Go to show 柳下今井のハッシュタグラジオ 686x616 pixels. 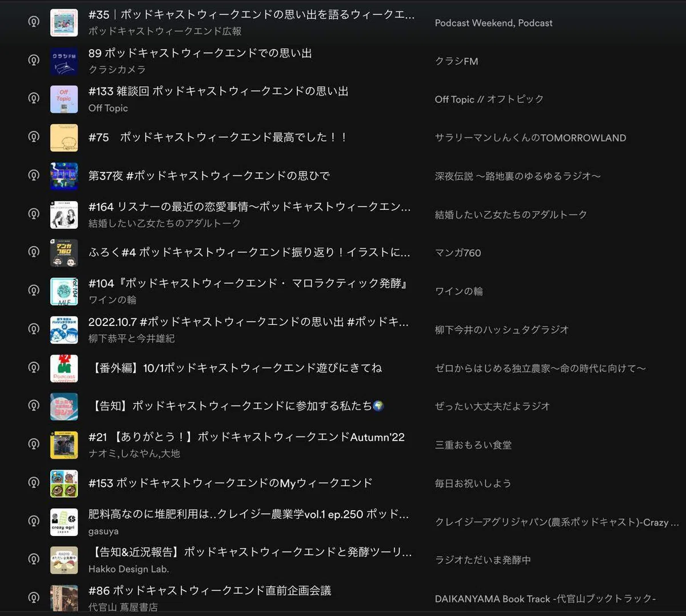tap(502, 329)
